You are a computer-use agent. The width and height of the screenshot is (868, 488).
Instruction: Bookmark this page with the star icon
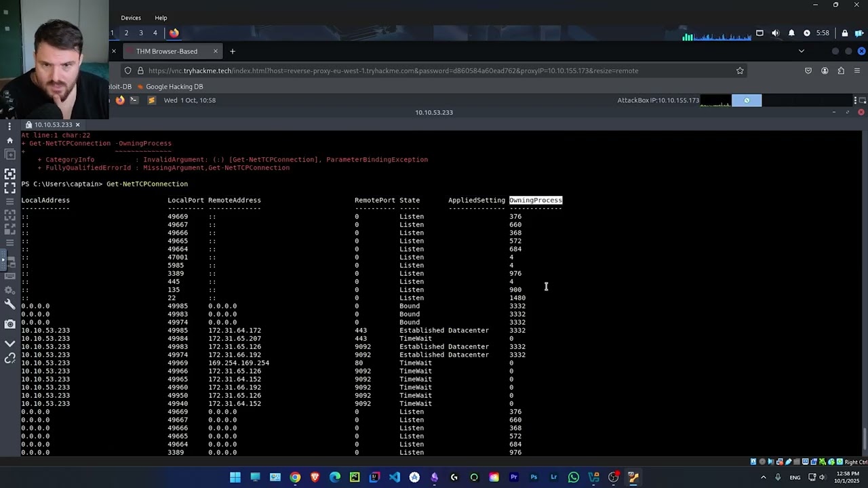coord(740,70)
